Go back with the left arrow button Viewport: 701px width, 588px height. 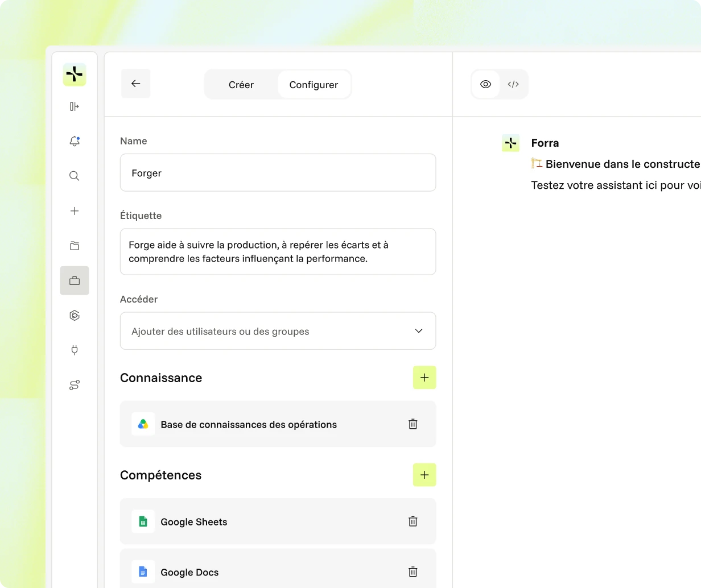click(136, 84)
